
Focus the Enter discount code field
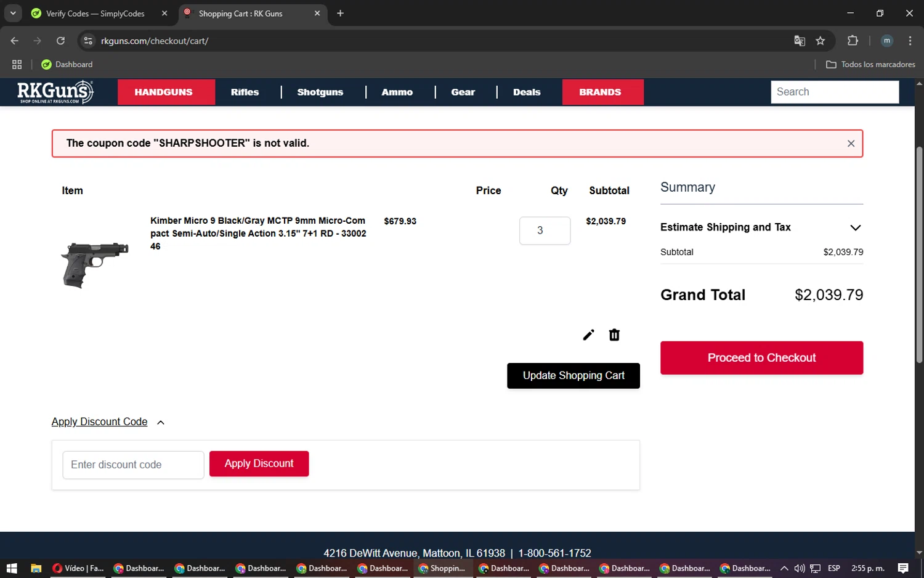[x=133, y=465]
